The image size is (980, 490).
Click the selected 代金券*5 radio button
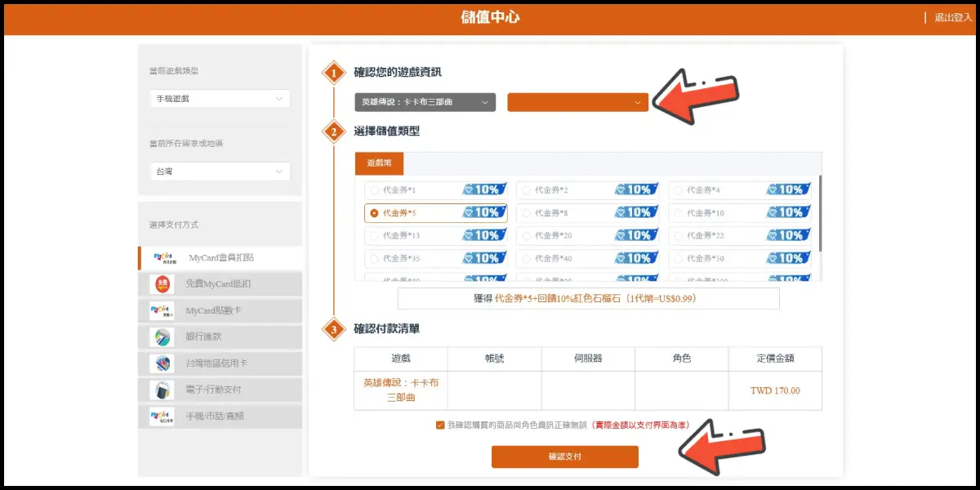coord(374,213)
